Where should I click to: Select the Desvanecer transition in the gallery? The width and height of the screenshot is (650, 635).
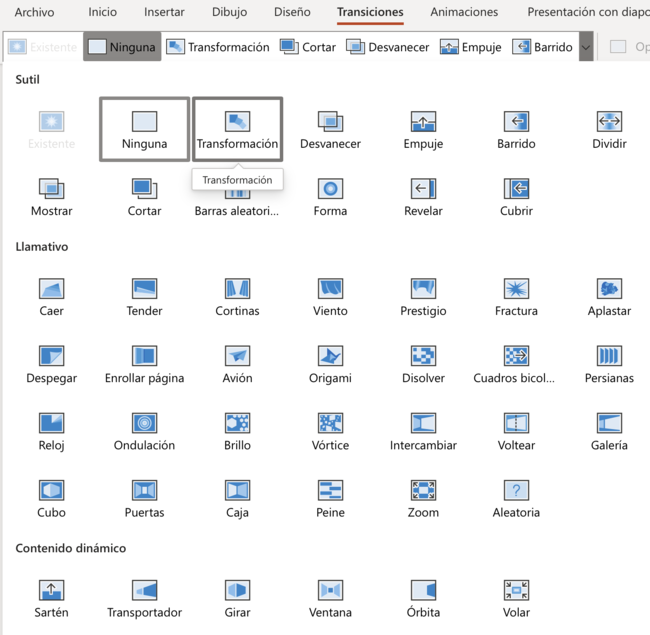(x=330, y=129)
